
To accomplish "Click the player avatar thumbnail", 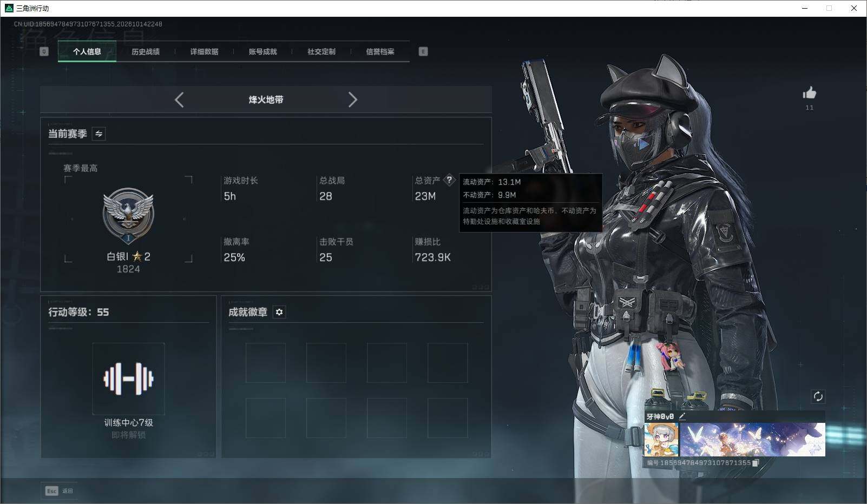I will (661, 440).
